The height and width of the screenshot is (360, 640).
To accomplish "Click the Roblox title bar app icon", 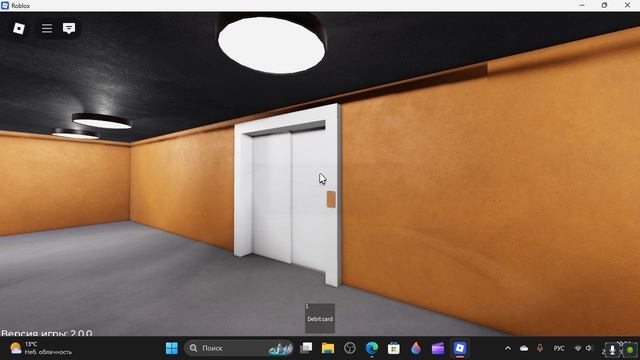I will click(x=5, y=6).
